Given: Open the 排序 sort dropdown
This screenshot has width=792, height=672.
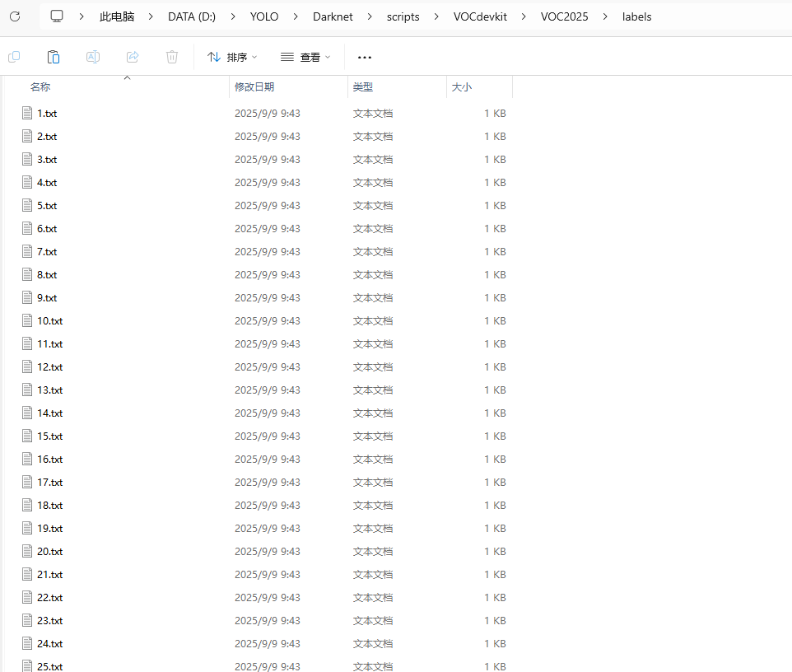Looking at the screenshot, I should tap(232, 57).
